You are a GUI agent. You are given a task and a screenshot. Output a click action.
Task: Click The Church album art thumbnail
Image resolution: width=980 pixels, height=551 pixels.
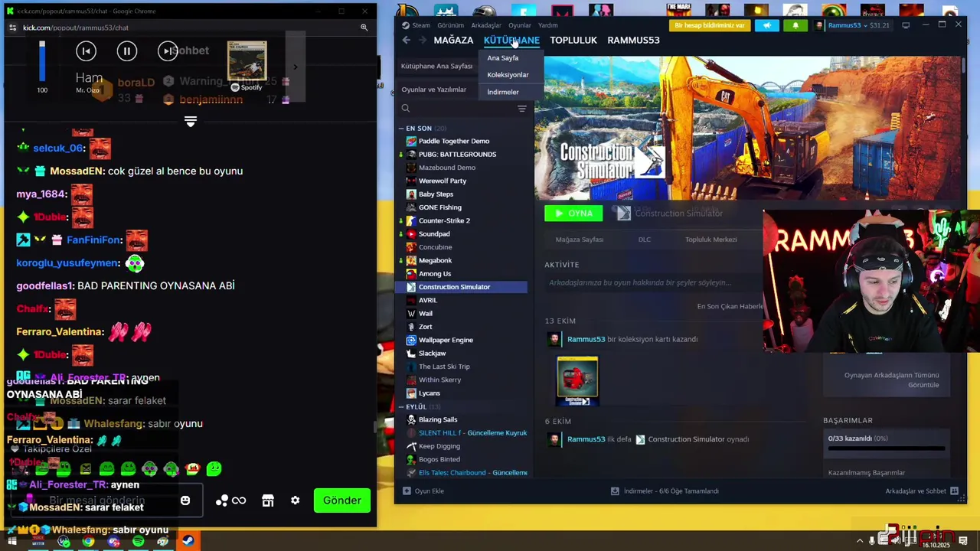tap(247, 61)
